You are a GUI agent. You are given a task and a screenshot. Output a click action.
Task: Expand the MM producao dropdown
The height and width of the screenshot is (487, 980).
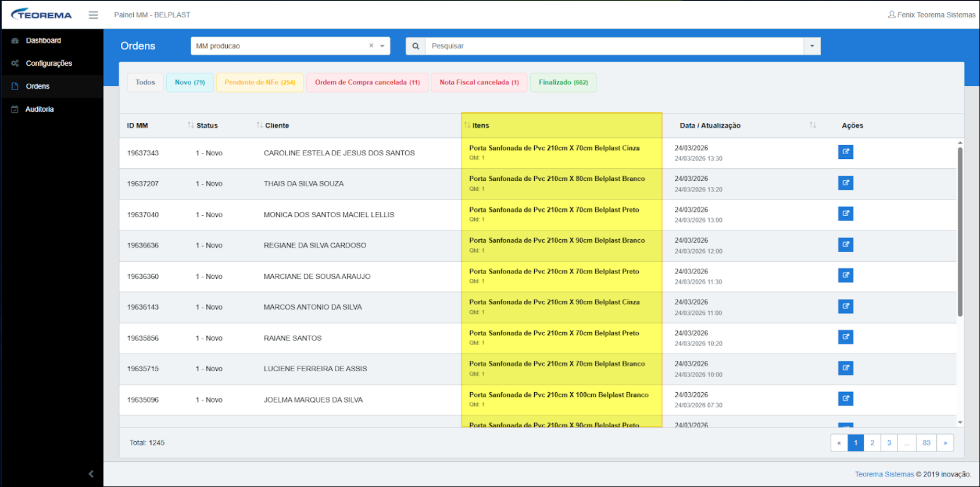click(x=382, y=46)
